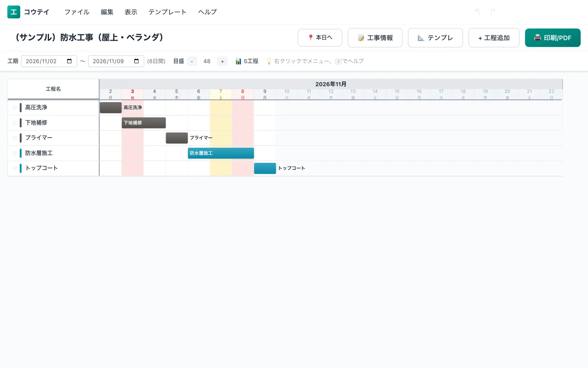The image size is (588, 368).
Task: Click the question mark help key icon
Action: pyautogui.click(x=338, y=61)
